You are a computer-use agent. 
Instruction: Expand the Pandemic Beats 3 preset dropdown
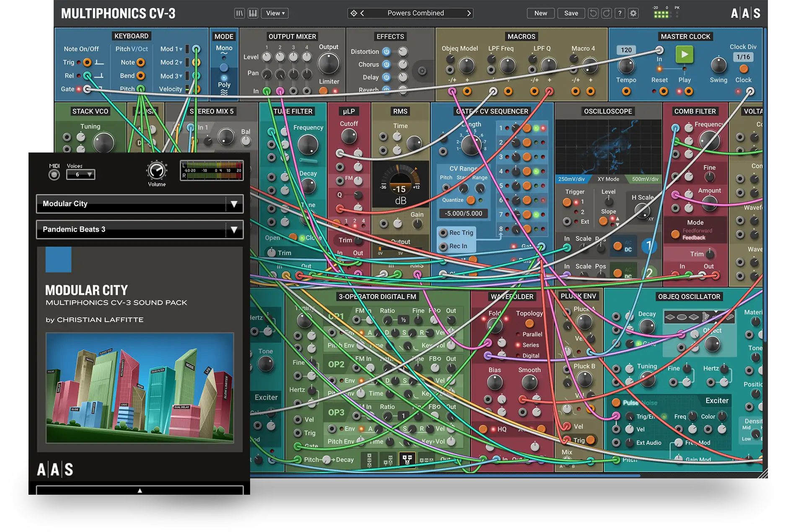(x=234, y=230)
